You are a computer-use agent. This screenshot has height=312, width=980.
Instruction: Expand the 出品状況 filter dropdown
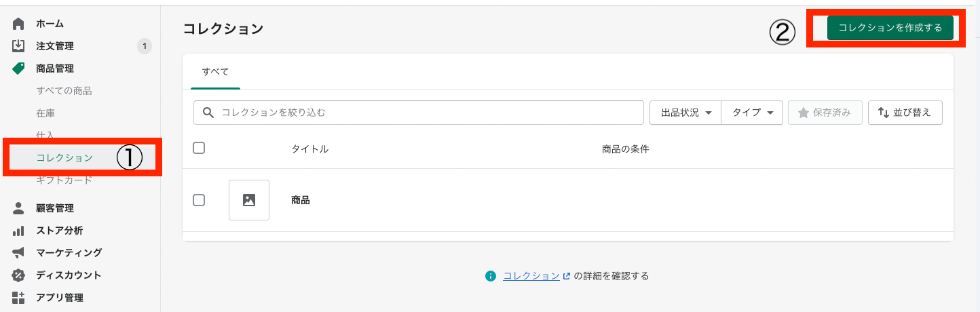685,113
